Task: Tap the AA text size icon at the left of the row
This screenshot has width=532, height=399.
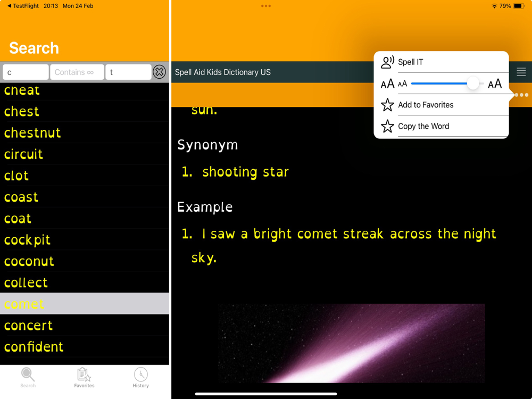Action: click(x=387, y=84)
